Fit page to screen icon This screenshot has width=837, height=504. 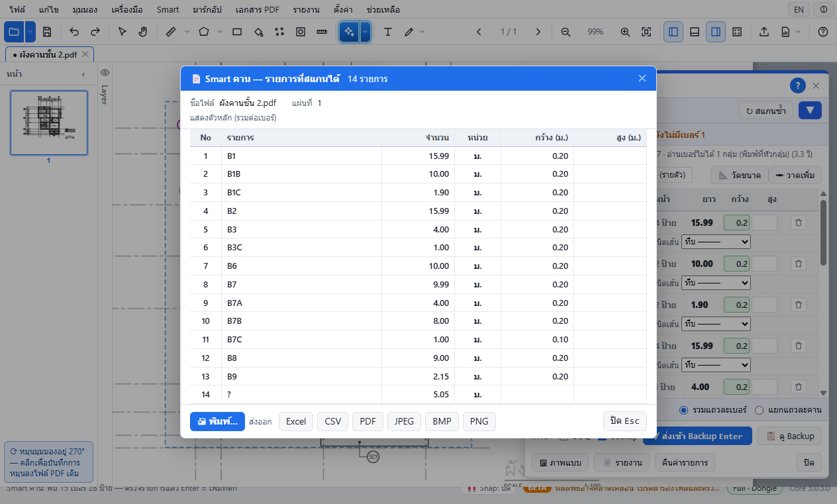[x=646, y=32]
